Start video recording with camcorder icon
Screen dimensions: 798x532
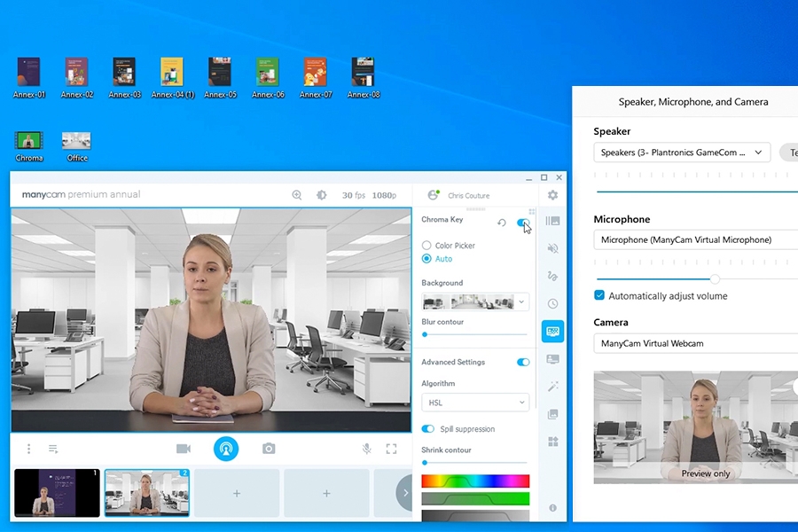(x=184, y=449)
